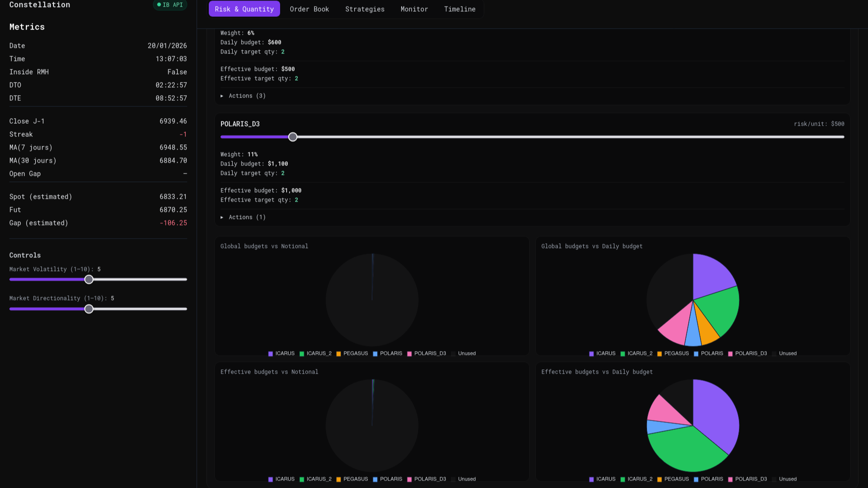Click the Market Volatility slider handle
Screen dimensions: 868x488
[89, 279]
